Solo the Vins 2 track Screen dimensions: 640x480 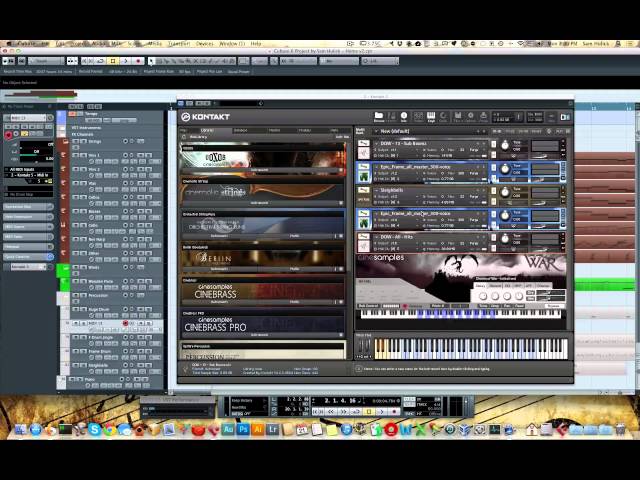pyautogui.click(x=83, y=169)
